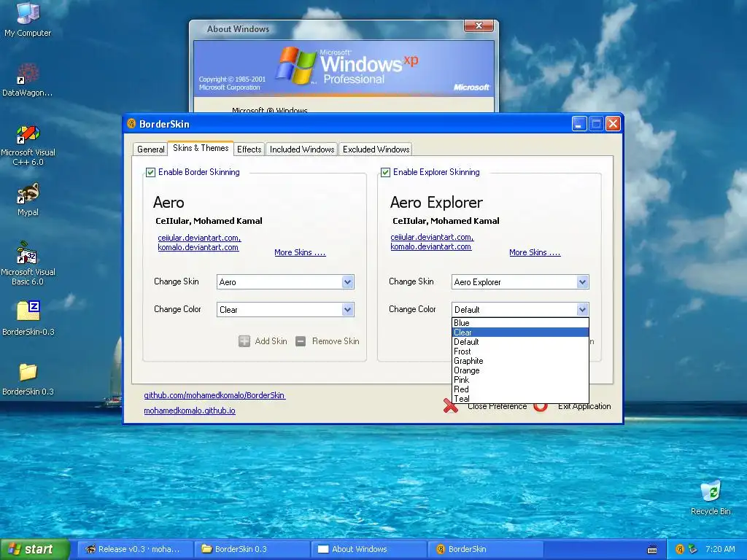Click BorderSkin taskbar button
Screen dimensions: 747x560
tap(485, 549)
